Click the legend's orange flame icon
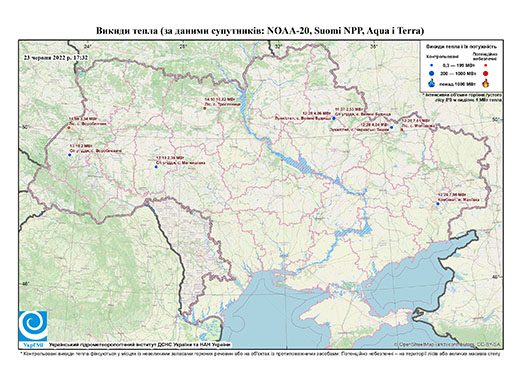Screen dimensions: 520x368 [486, 83]
